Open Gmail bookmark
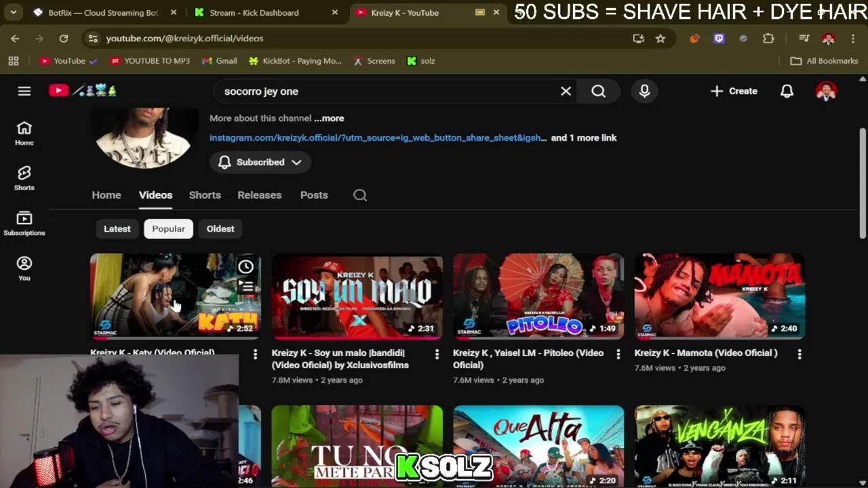Screen dimensions: 868x488 (219, 61)
